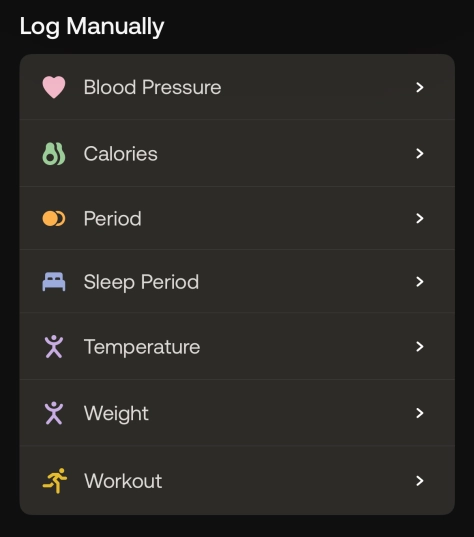Tap the orange Period cycle icon
Viewport: 474px width, 537px height.
[x=54, y=218]
